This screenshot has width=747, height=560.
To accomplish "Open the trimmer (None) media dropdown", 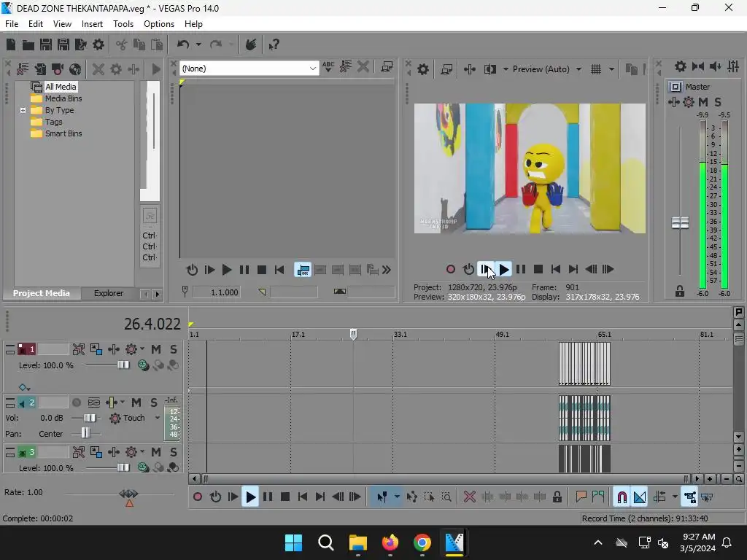I will (312, 69).
